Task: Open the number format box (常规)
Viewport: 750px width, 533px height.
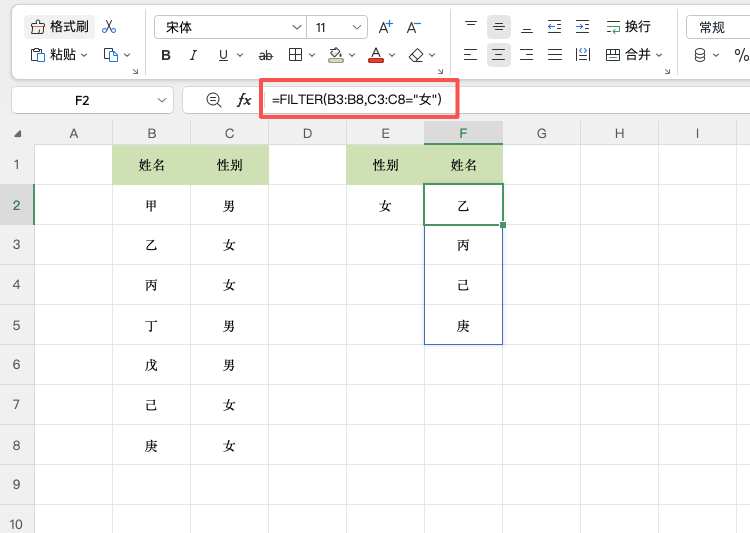Action: coord(718,27)
